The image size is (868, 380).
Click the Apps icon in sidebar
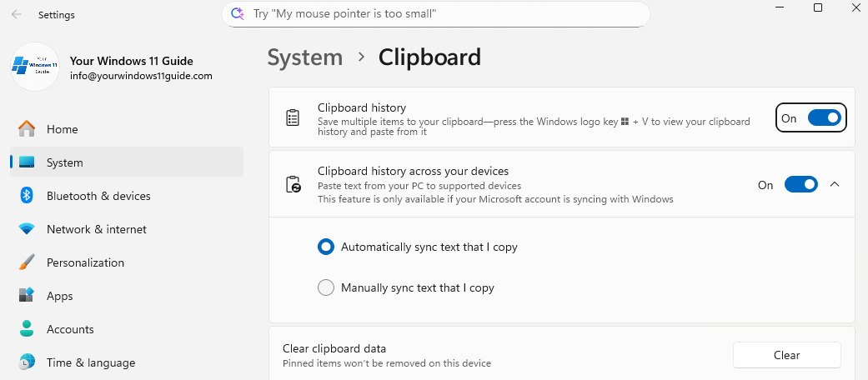(x=27, y=296)
